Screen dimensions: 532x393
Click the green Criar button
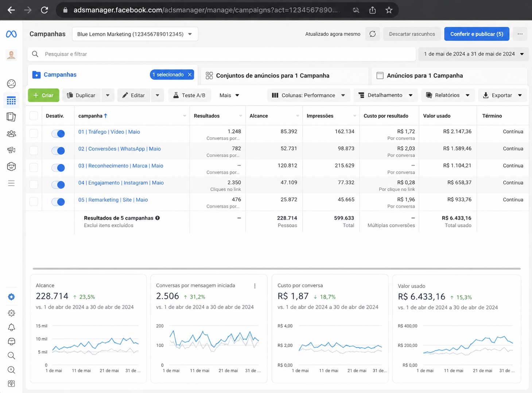click(43, 95)
